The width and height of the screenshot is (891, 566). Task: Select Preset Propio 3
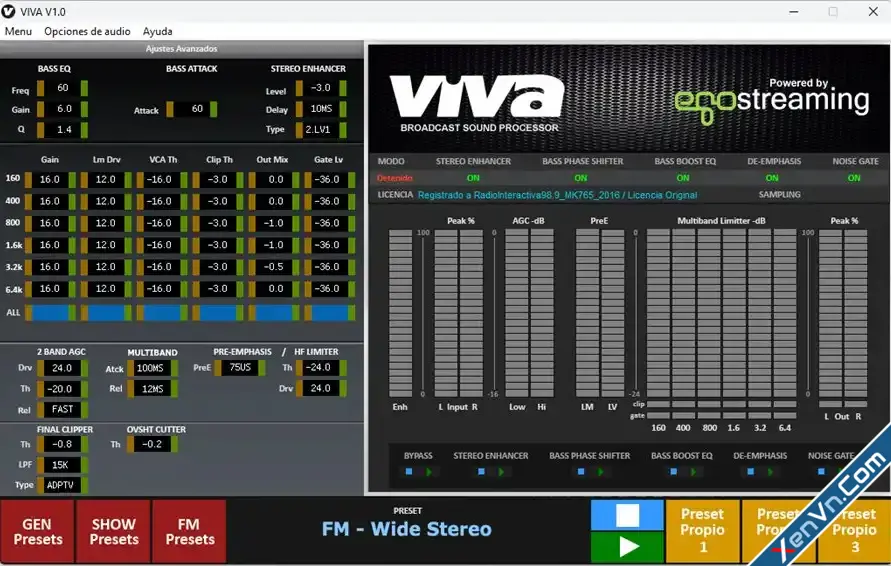(x=854, y=531)
